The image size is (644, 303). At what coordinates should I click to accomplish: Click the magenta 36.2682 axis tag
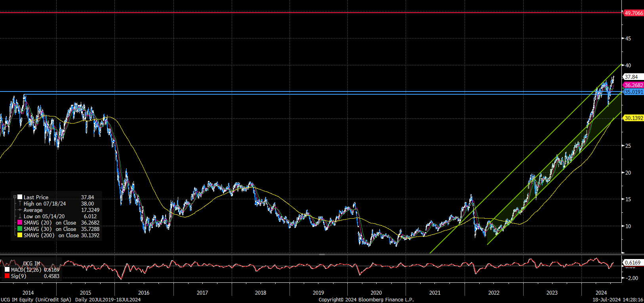pyautogui.click(x=634, y=85)
